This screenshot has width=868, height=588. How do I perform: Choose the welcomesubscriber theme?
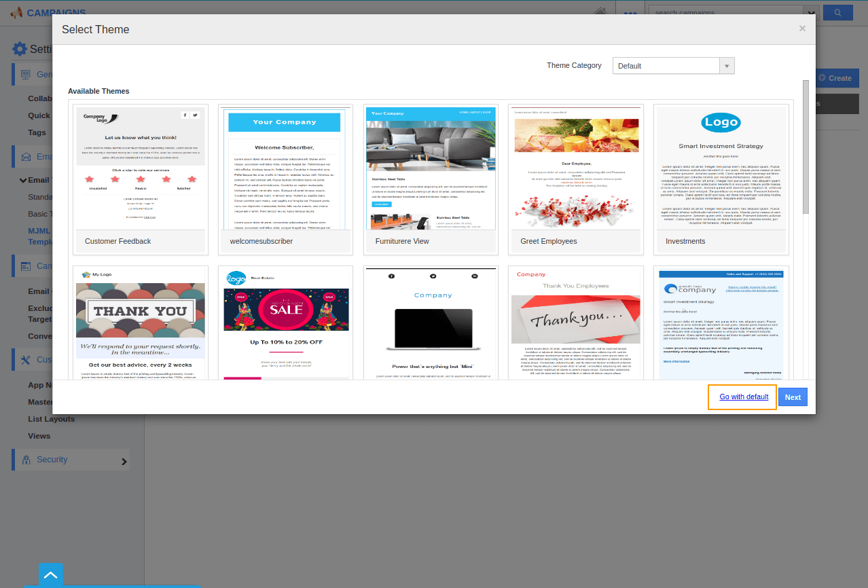pyautogui.click(x=285, y=179)
